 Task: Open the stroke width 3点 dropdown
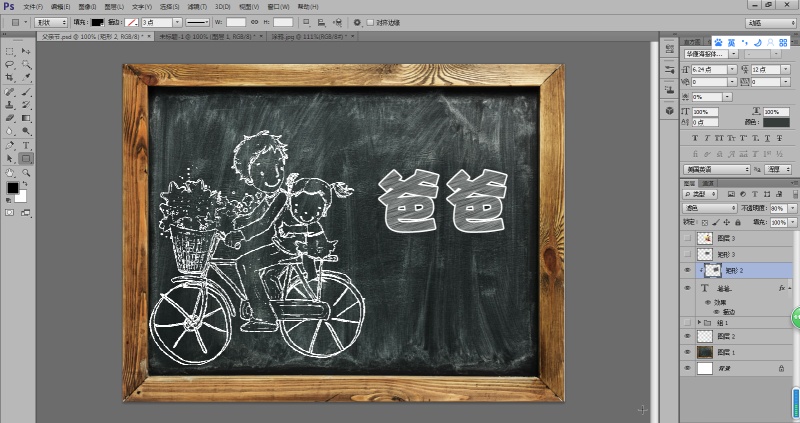pos(177,22)
